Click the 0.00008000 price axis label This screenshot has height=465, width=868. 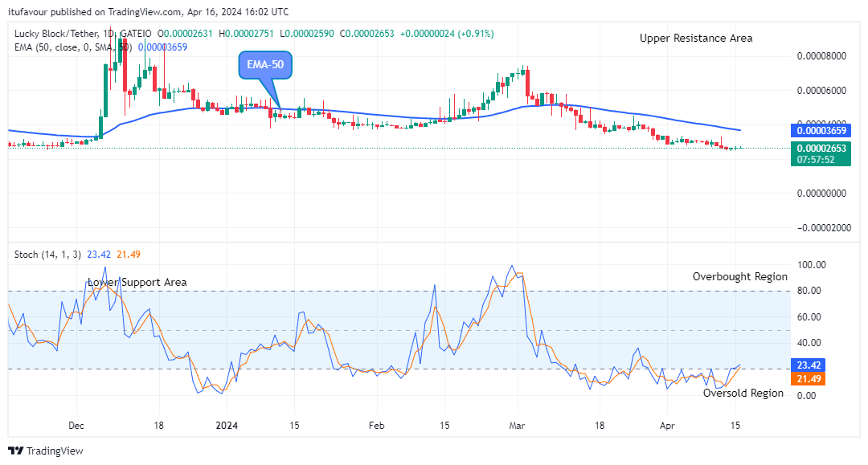click(x=821, y=56)
